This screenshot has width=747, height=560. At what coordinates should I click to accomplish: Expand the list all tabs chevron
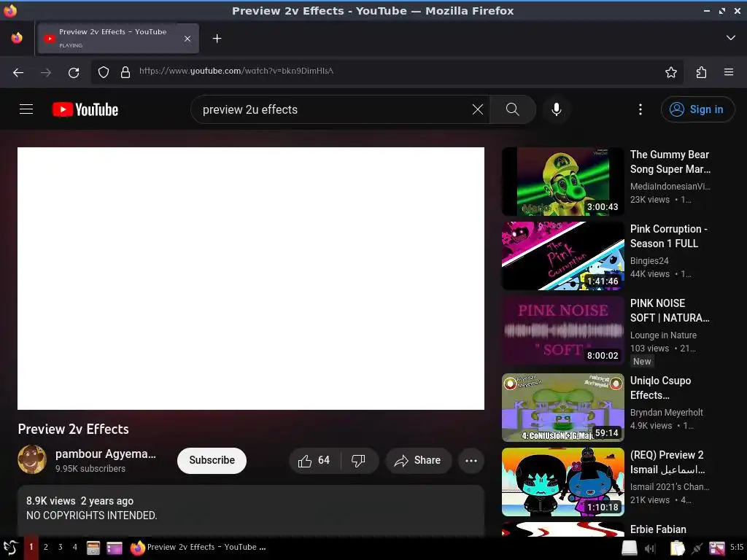pyautogui.click(x=730, y=38)
